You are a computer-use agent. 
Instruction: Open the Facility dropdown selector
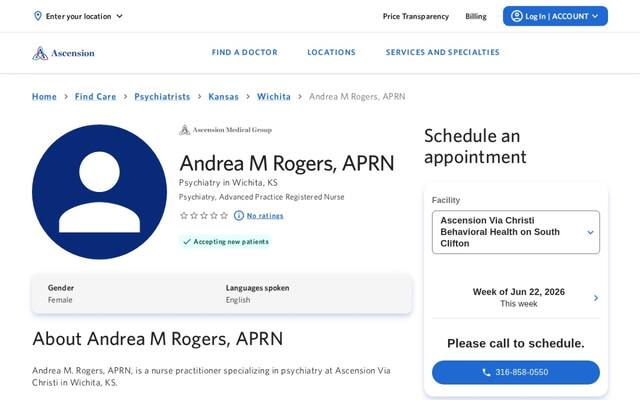pos(516,232)
